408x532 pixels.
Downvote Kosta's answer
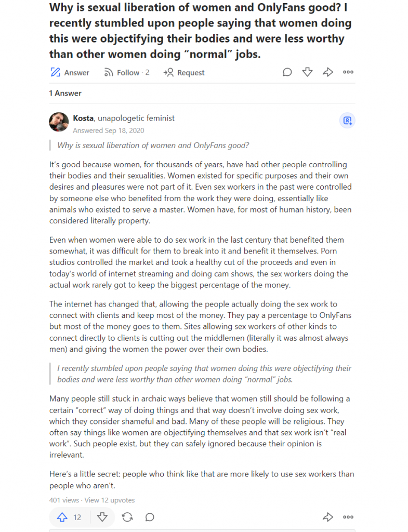pyautogui.click(x=102, y=517)
